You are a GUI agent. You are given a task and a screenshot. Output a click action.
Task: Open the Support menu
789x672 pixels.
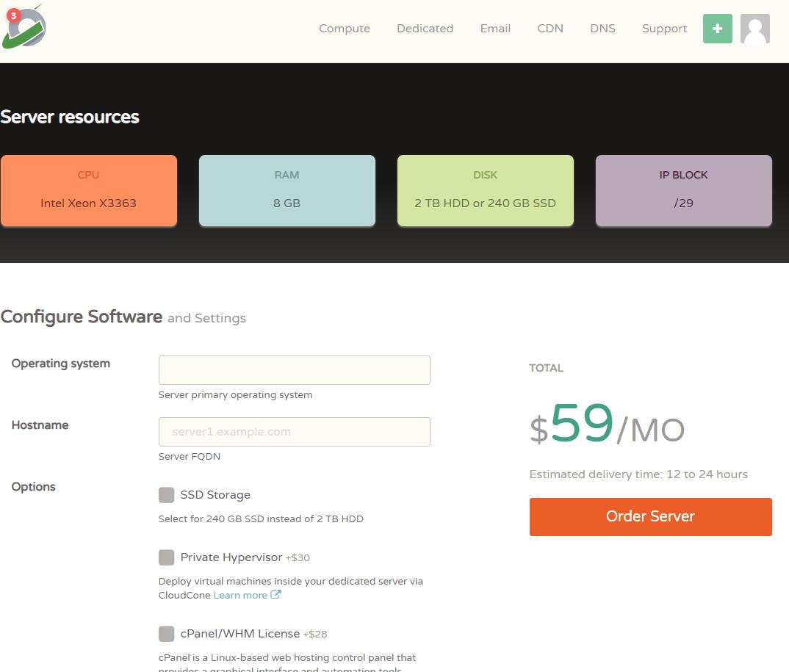coord(664,29)
